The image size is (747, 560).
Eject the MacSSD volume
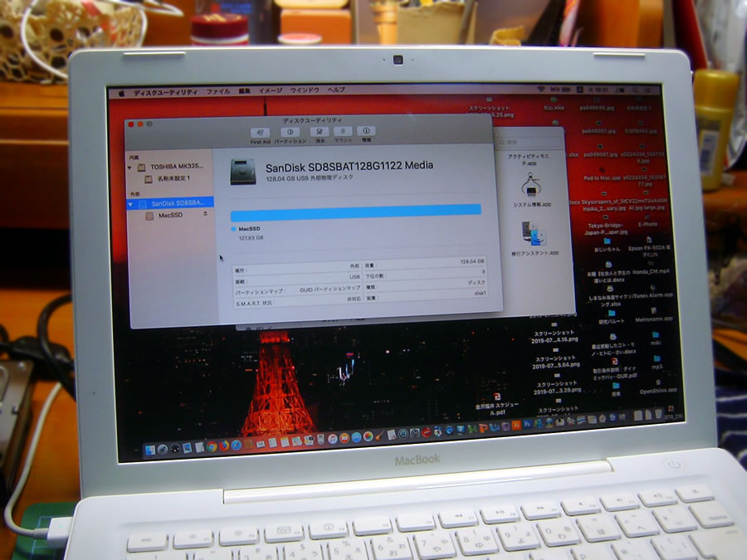pos(205,214)
